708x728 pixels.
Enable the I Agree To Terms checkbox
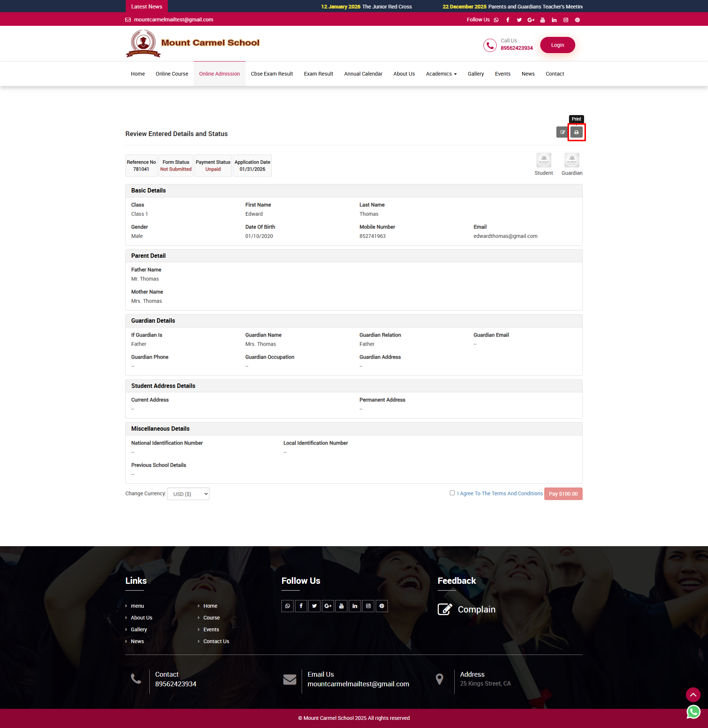(x=452, y=493)
